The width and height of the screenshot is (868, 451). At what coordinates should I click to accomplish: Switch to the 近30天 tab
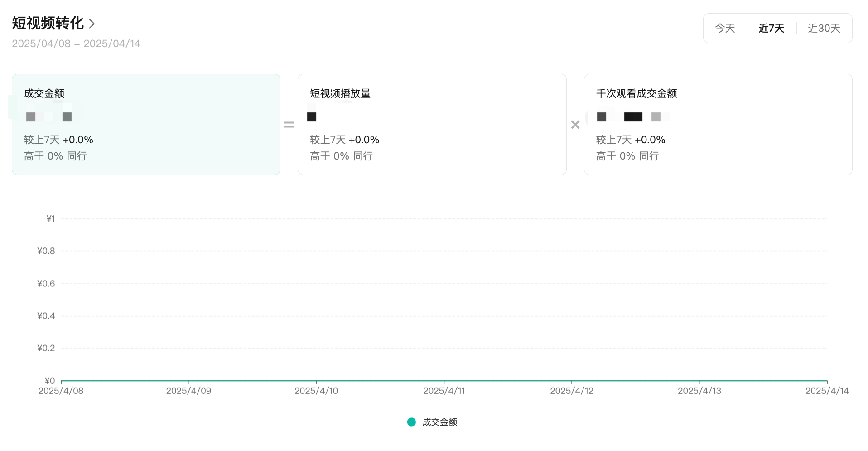tap(824, 28)
